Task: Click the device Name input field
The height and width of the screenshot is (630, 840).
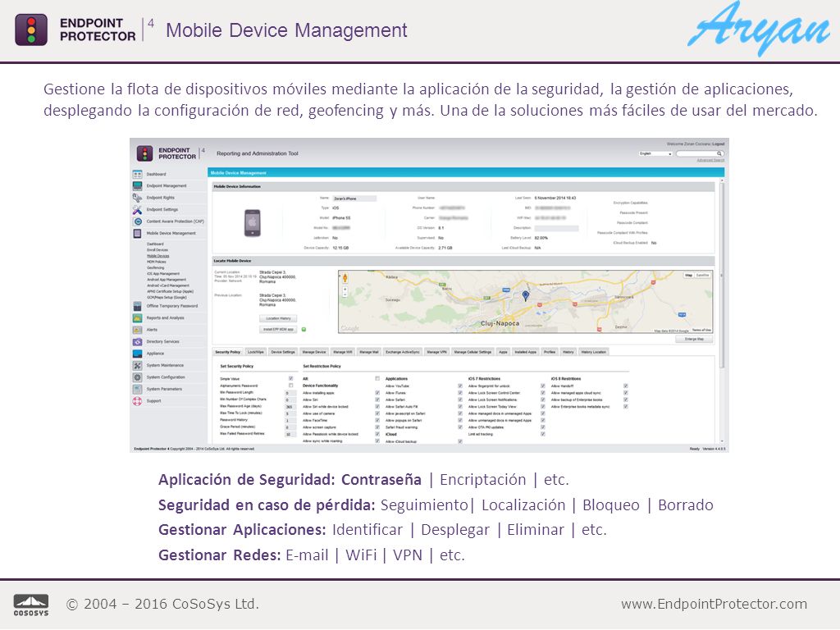Action: (x=354, y=199)
